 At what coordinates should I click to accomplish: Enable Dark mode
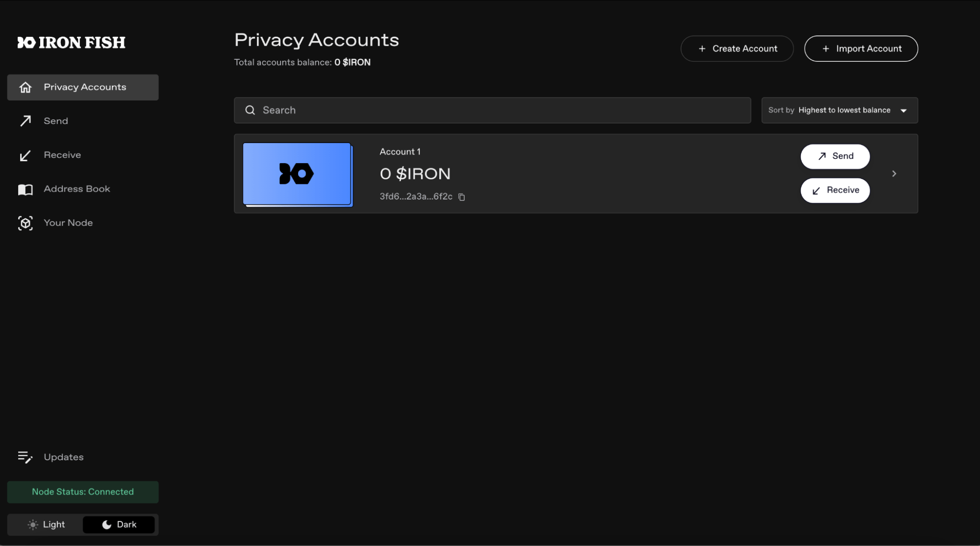pos(118,524)
